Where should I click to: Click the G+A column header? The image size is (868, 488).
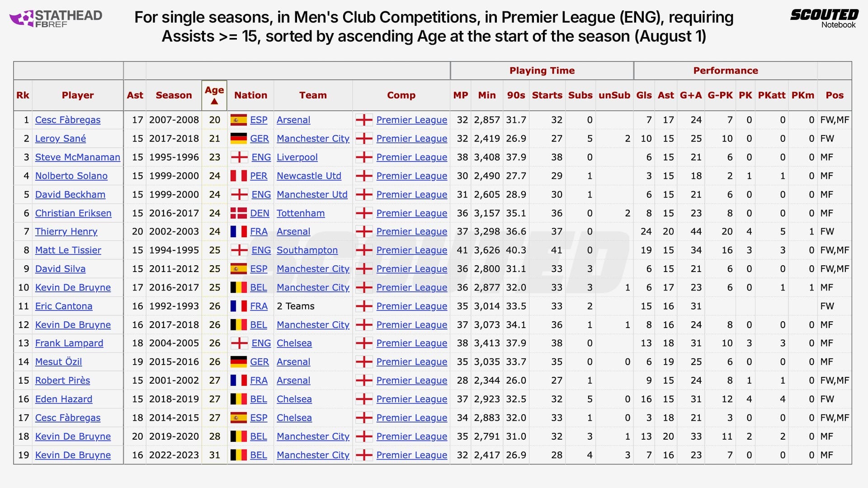point(690,95)
